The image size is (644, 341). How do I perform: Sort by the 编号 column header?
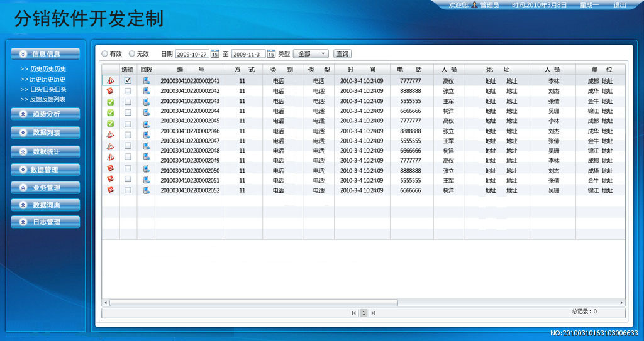pos(190,70)
